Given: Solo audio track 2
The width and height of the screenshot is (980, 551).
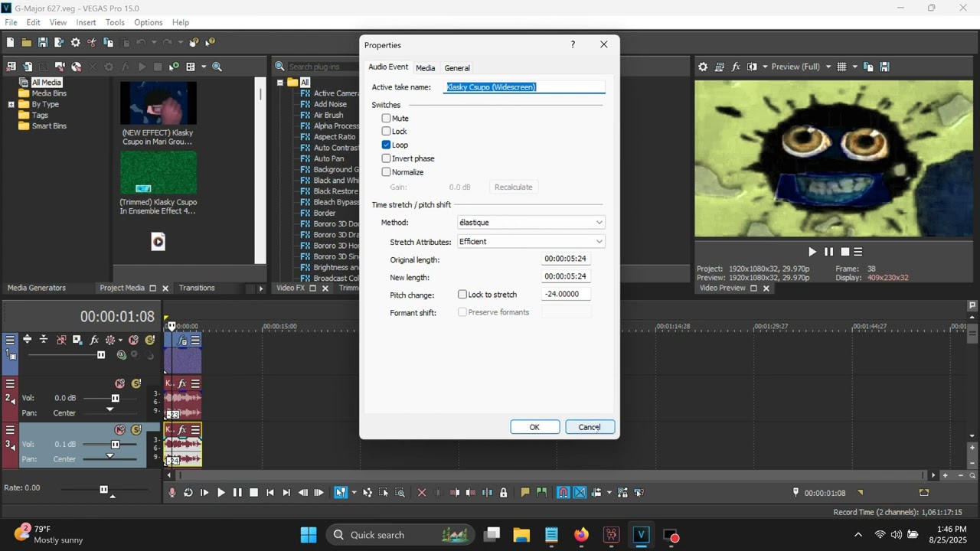Looking at the screenshot, I should (x=136, y=383).
